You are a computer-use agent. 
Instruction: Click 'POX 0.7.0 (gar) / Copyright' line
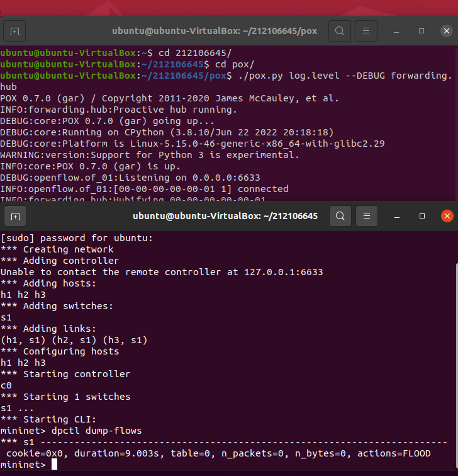point(169,98)
